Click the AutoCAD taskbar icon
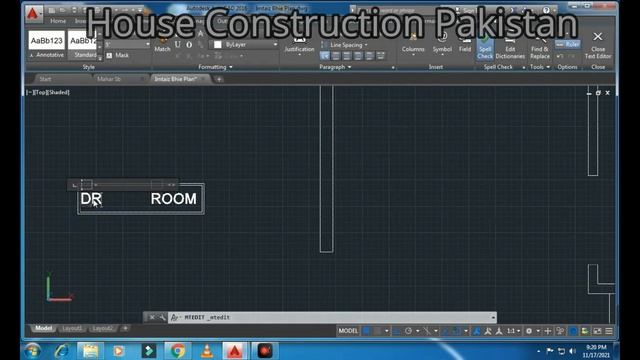Screen dimensions: 640x360 (235, 351)
